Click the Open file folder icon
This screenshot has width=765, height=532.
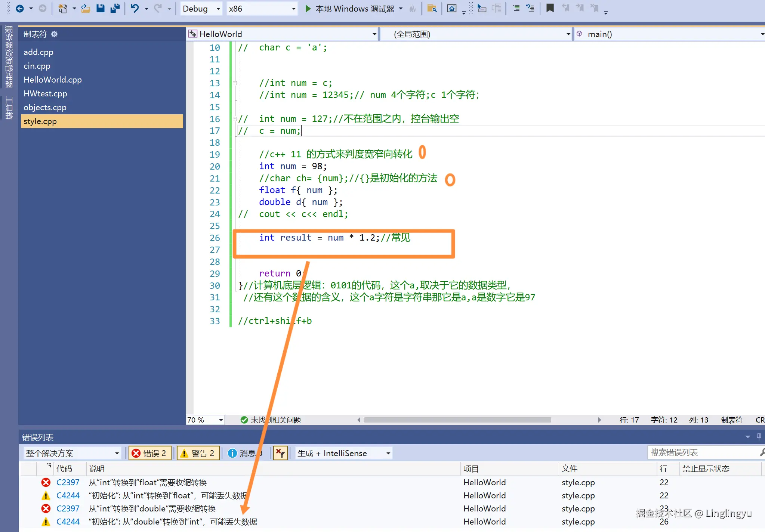tap(86, 8)
